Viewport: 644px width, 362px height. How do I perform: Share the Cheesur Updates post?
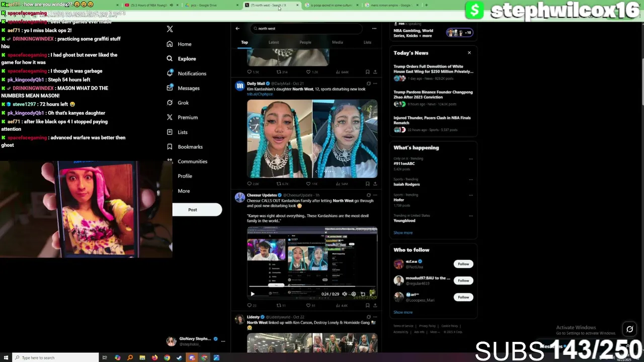(x=375, y=305)
